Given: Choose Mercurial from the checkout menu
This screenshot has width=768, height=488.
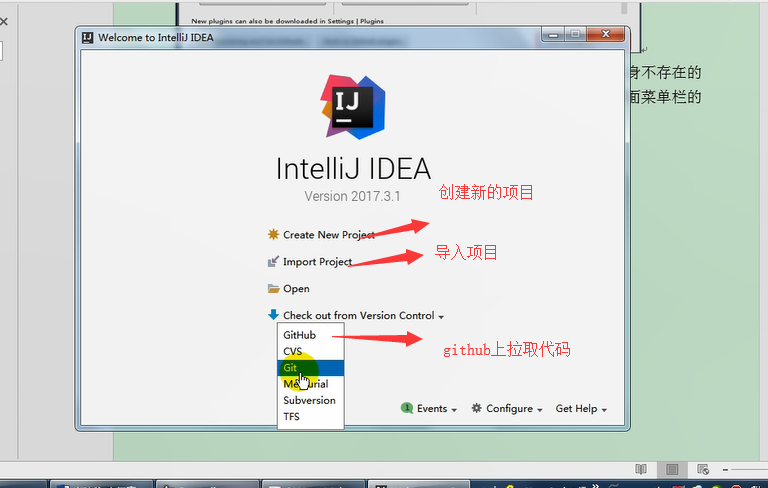Looking at the screenshot, I should (311, 384).
